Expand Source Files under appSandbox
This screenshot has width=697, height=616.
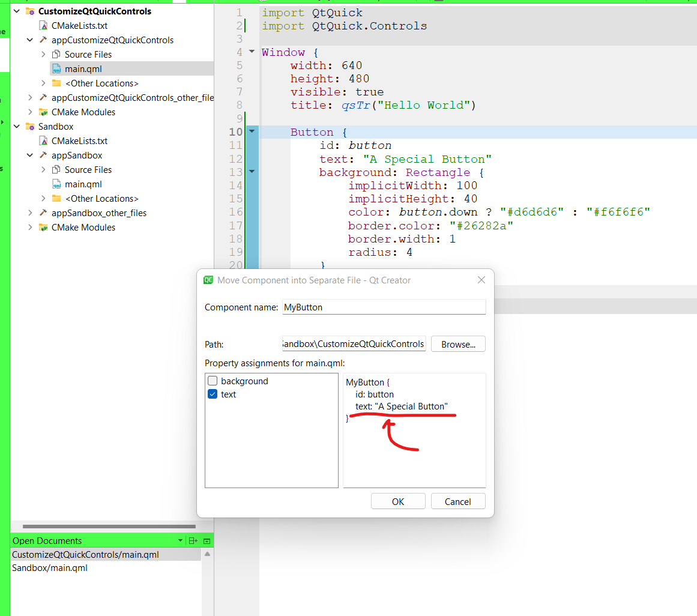point(43,170)
